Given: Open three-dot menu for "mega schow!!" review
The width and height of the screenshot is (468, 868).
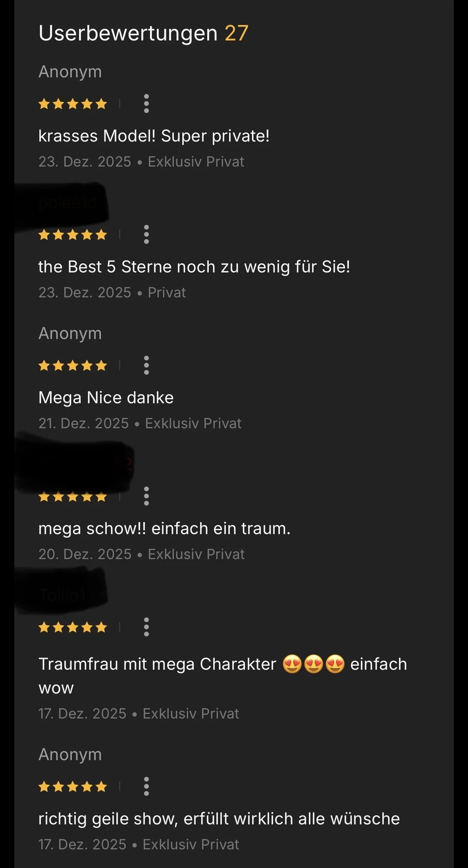Looking at the screenshot, I should coord(146,496).
